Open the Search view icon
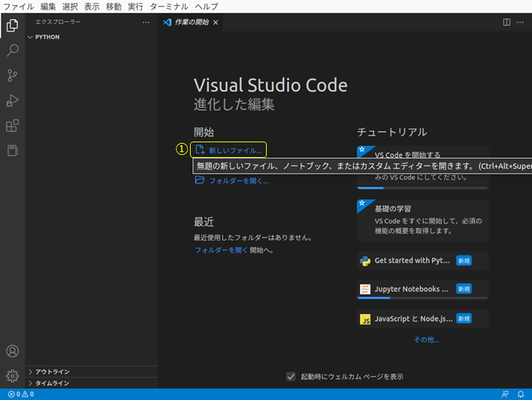Screen dimensions: 532x400 pos(12,51)
